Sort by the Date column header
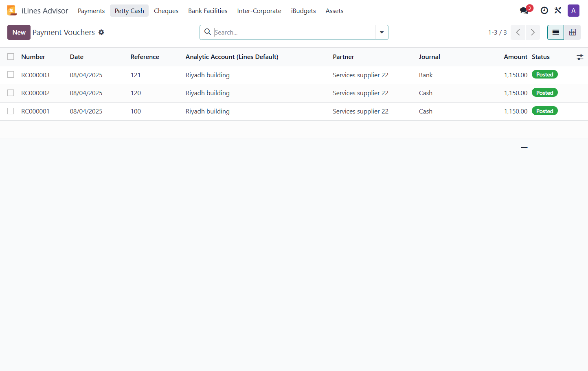Image resolution: width=588 pixels, height=371 pixels. [x=77, y=57]
